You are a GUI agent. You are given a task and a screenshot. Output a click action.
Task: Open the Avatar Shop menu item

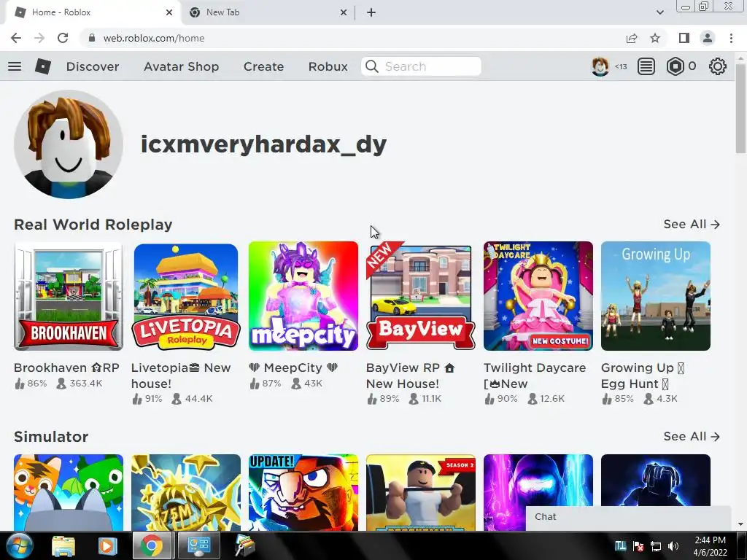click(x=181, y=66)
